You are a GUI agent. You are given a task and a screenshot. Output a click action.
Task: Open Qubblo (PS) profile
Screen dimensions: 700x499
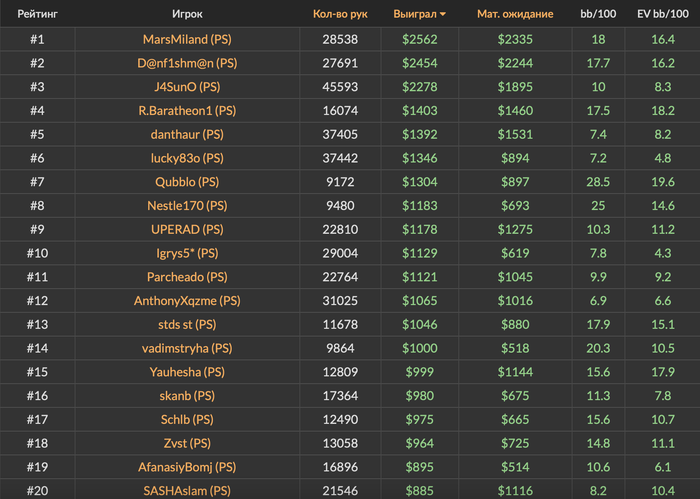pos(187,182)
